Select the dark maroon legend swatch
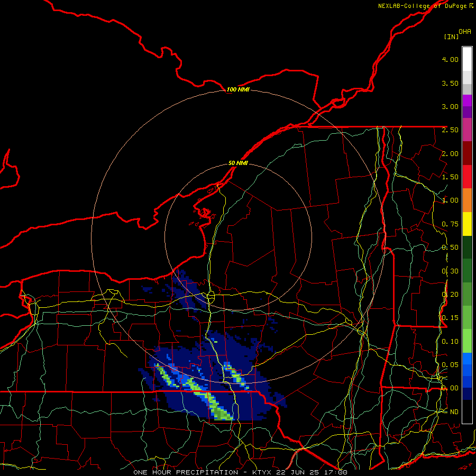Image resolution: width=476 pixels, height=476 pixels. (467, 153)
